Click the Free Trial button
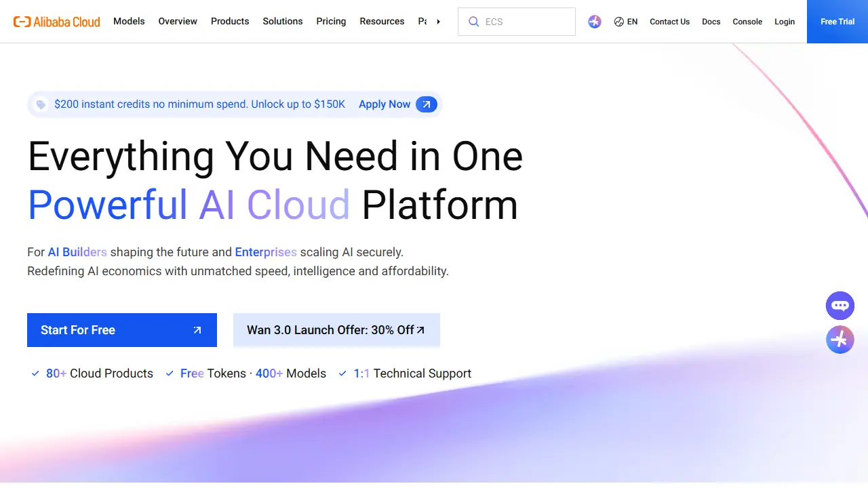The height and width of the screenshot is (488, 868). pos(837,22)
